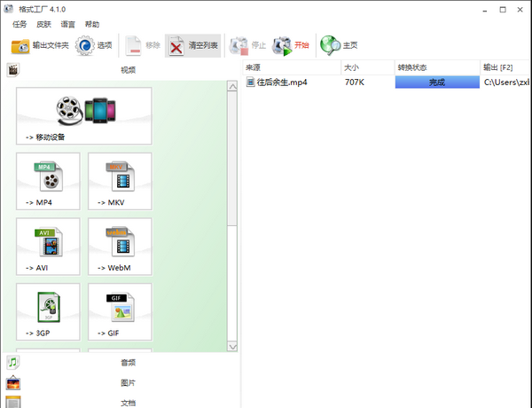
Task: Click the 移动设备 mobile device conversion icon
Action: [83, 115]
